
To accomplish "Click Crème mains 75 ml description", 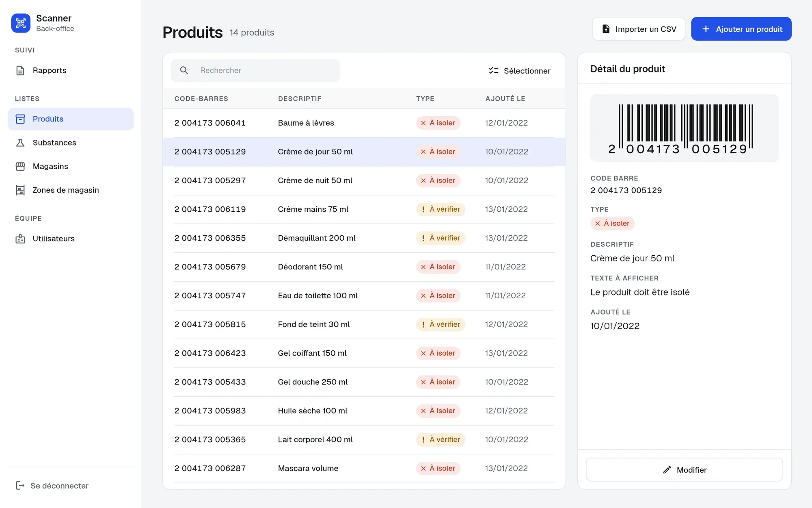I will point(313,209).
